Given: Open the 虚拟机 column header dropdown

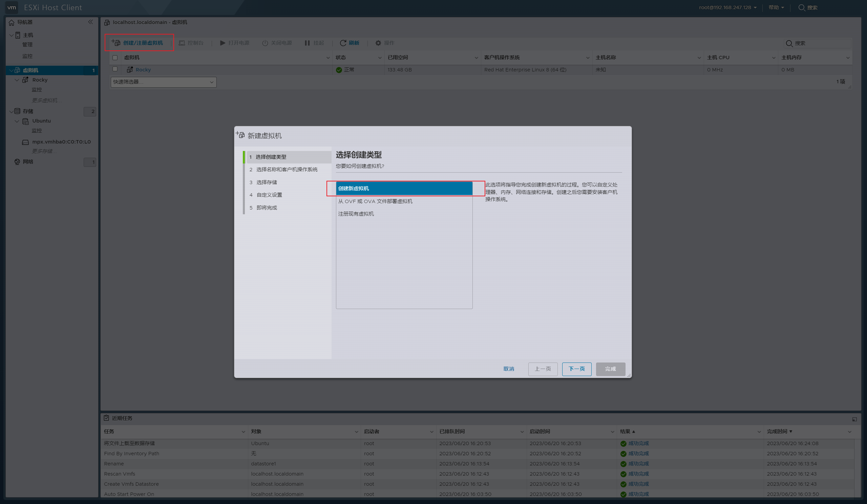Looking at the screenshot, I should (x=328, y=58).
